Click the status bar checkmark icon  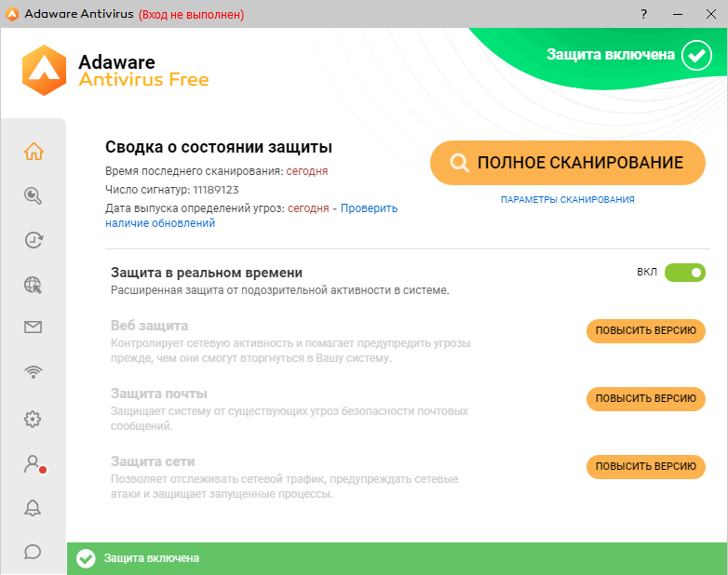click(x=86, y=558)
